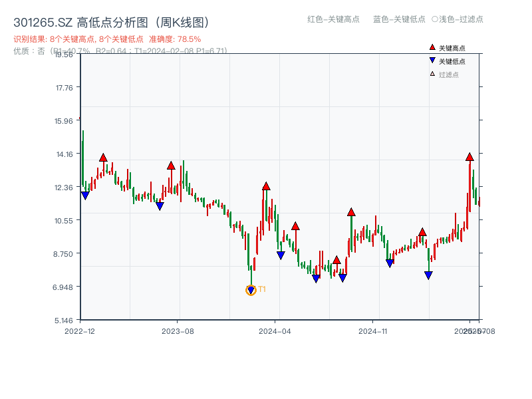
Task: Click the 2024-04 x-axis date label
Action: coord(275,331)
